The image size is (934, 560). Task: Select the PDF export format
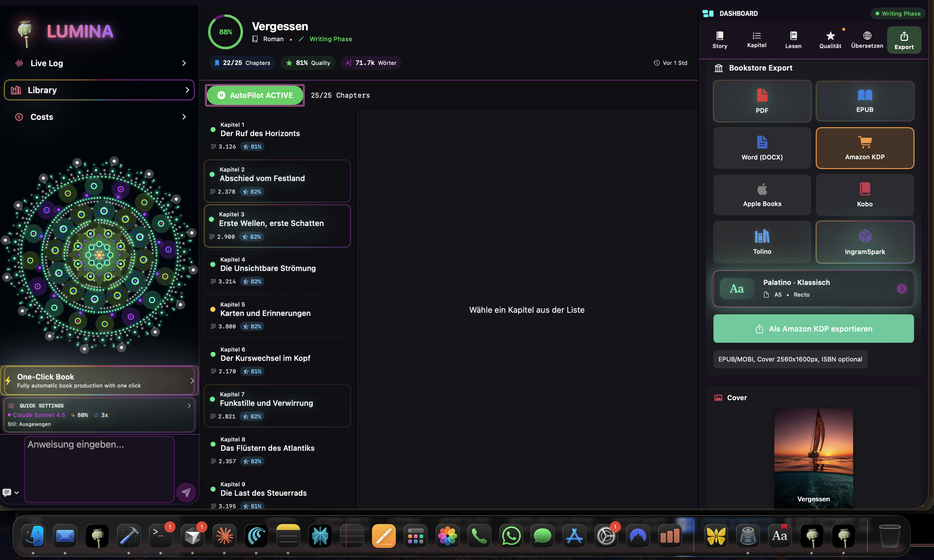coord(762,101)
